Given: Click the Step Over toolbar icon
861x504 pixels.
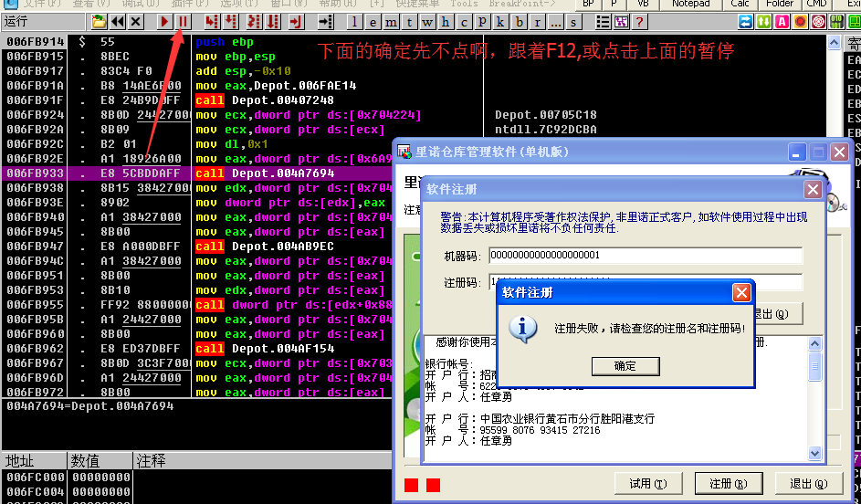Looking at the screenshot, I should (231, 22).
